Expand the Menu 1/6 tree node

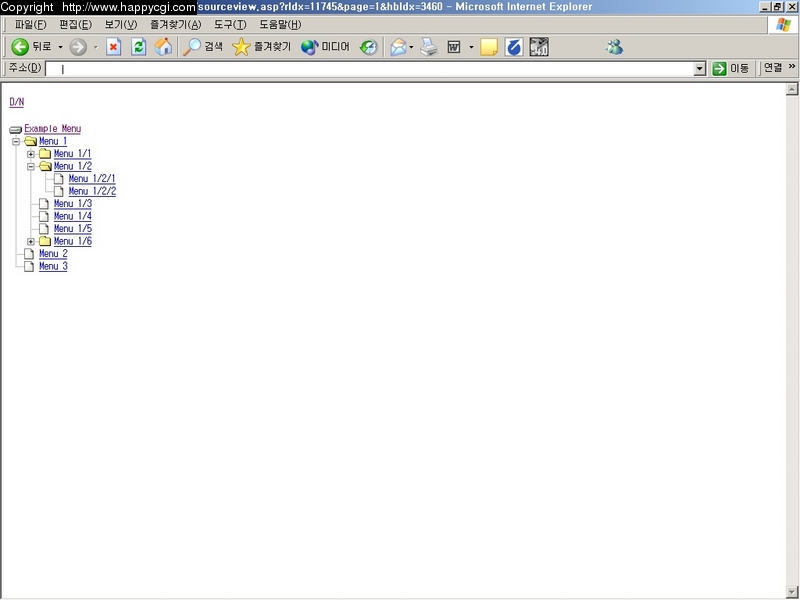coord(31,241)
